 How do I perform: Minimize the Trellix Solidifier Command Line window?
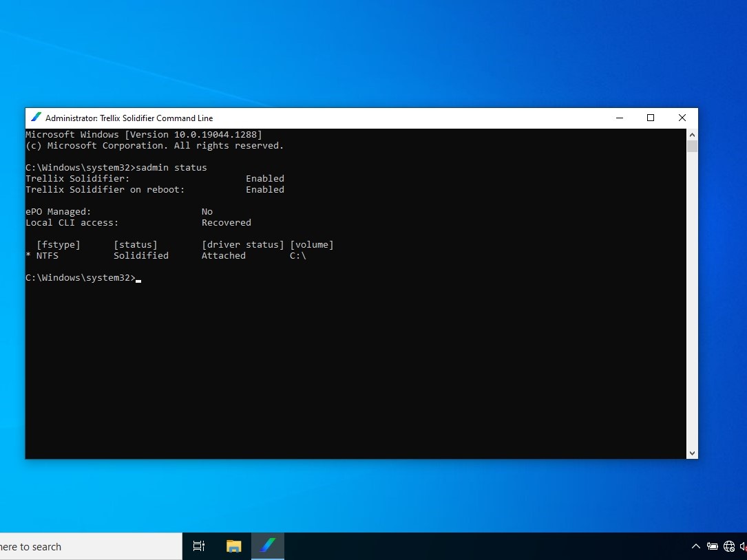(618, 118)
